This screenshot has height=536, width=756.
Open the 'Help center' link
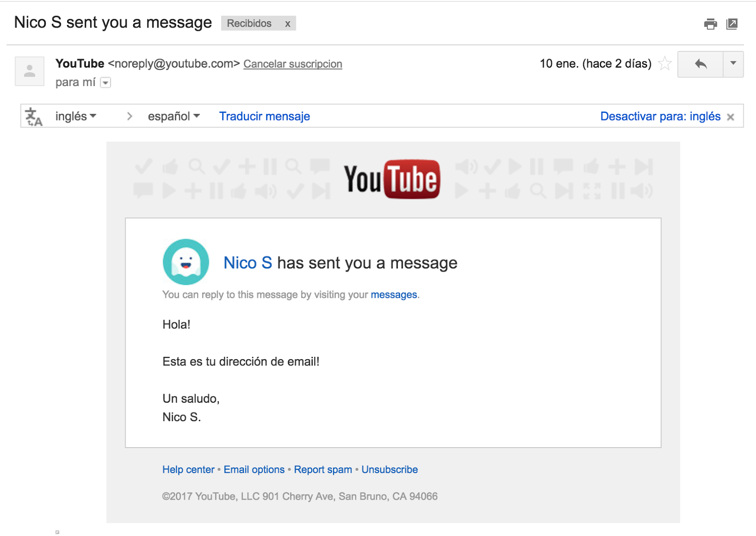189,470
